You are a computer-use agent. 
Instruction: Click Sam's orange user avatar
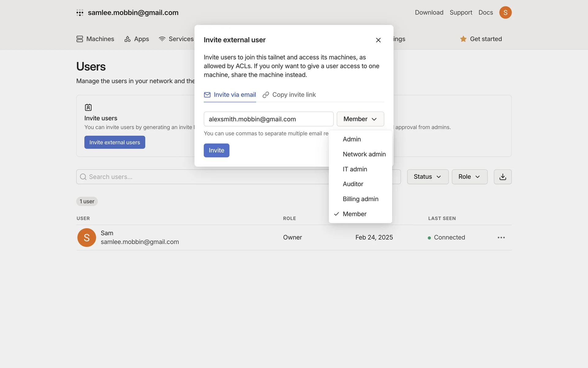point(87,237)
